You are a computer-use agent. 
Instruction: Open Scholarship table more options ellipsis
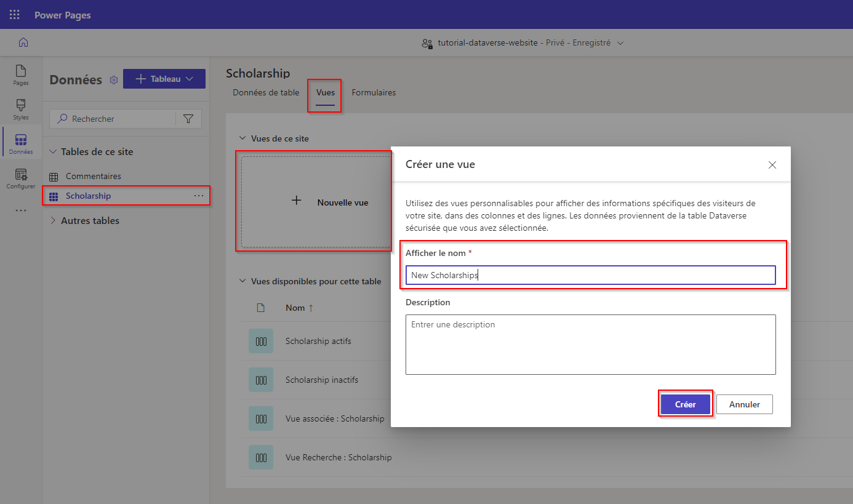pos(199,196)
